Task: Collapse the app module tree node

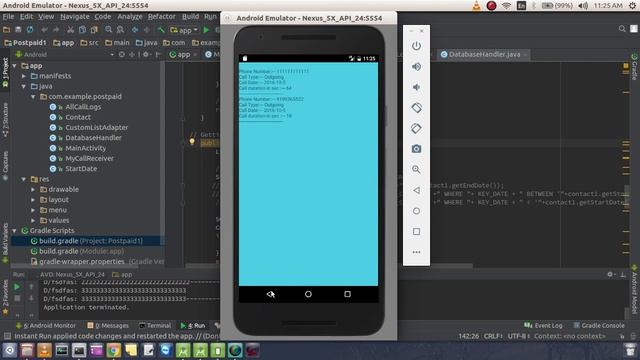Action: click(x=15, y=66)
